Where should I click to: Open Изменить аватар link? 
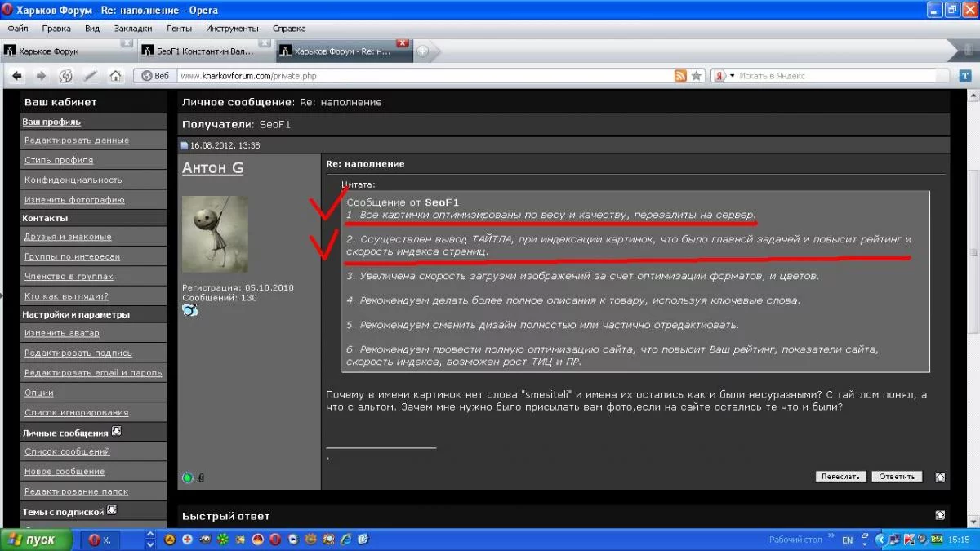62,333
